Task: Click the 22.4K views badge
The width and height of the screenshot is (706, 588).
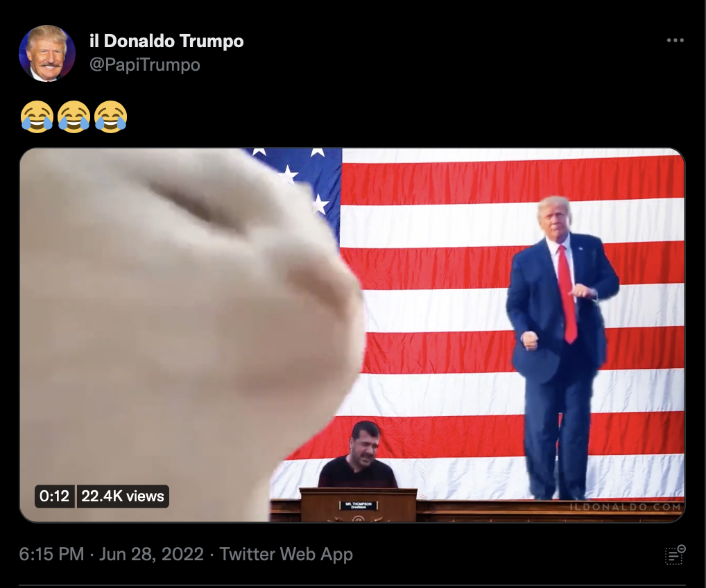Action: pyautogui.click(x=123, y=496)
